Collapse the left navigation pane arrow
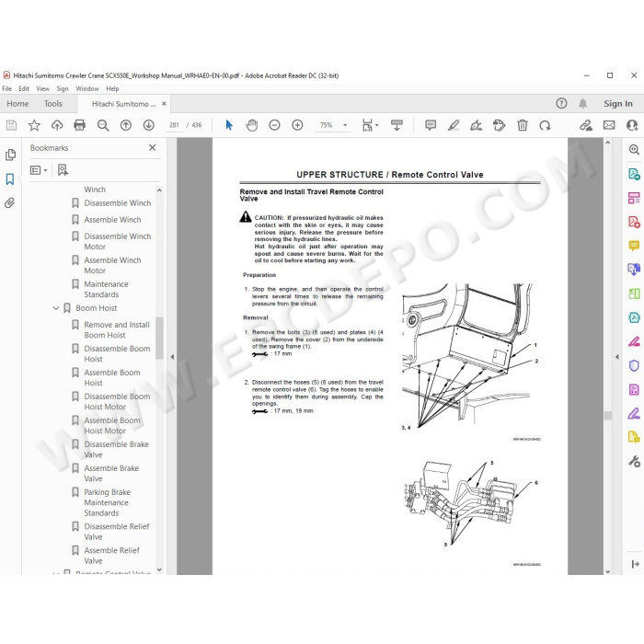The height and width of the screenshot is (644, 644). [x=173, y=357]
